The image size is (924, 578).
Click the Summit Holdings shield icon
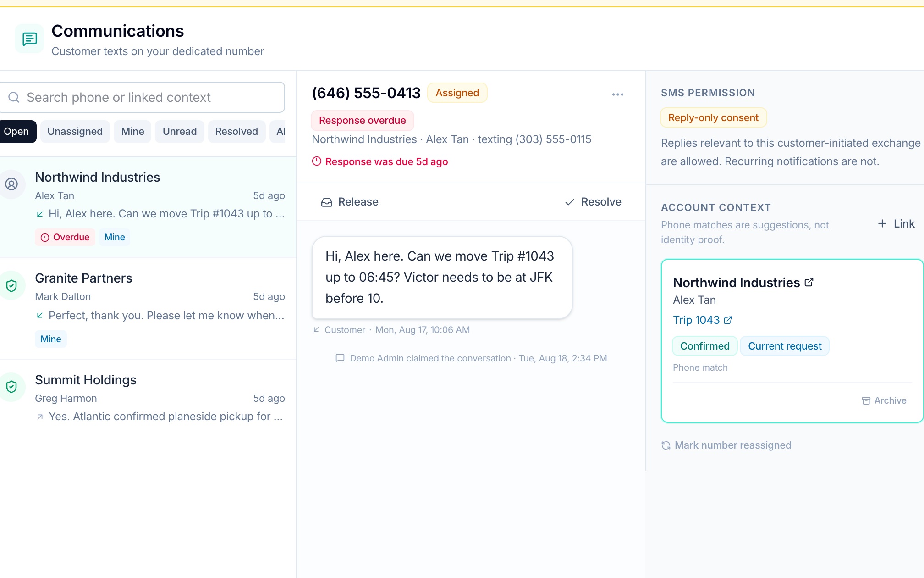(x=11, y=387)
